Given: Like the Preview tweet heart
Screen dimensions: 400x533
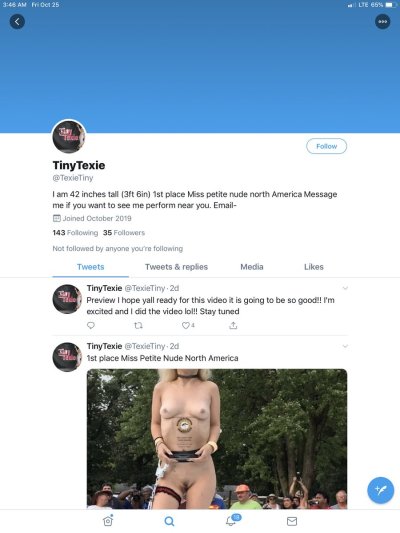Looking at the screenshot, I should (x=188, y=325).
